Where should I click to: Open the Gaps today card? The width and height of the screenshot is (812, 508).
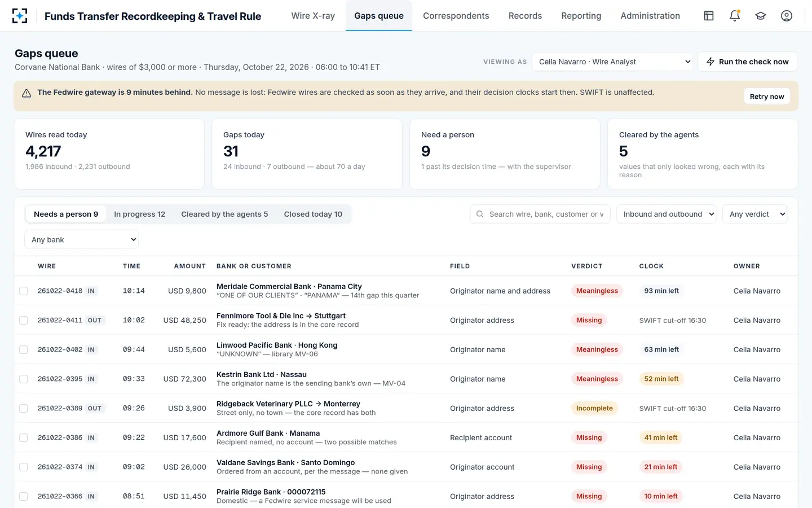[x=307, y=154]
